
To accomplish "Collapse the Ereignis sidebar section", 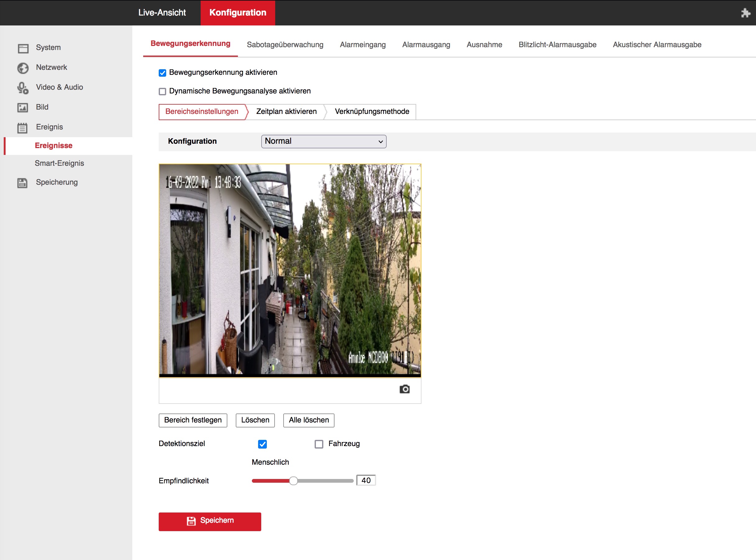I will coord(49,127).
